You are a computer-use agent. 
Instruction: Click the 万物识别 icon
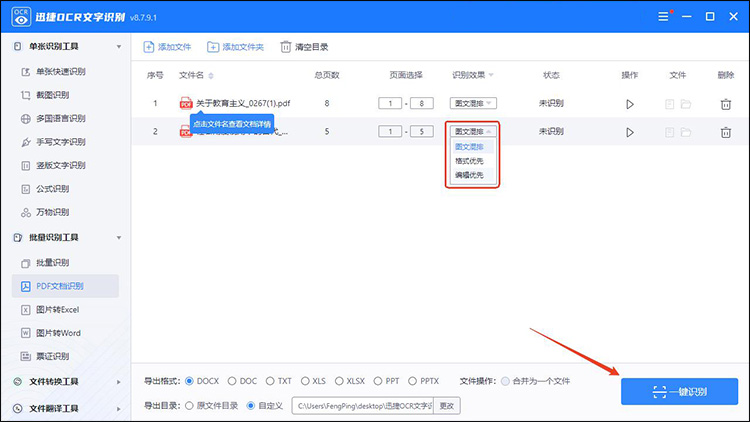26,212
